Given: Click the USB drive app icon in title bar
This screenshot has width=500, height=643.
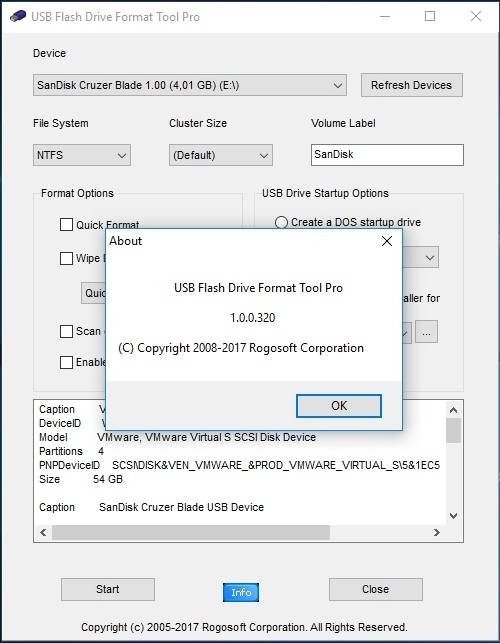Looking at the screenshot, I should 18,16.
